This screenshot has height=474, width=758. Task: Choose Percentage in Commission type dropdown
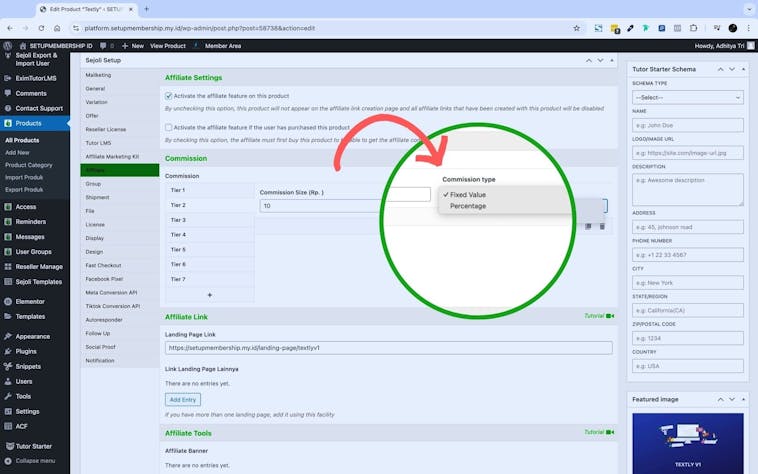click(468, 206)
